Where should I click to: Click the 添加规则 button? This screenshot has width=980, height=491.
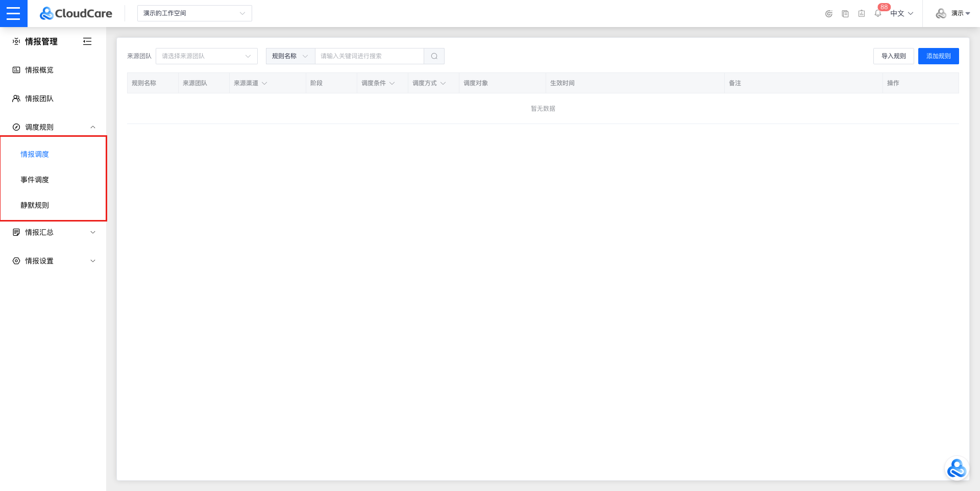(x=938, y=56)
